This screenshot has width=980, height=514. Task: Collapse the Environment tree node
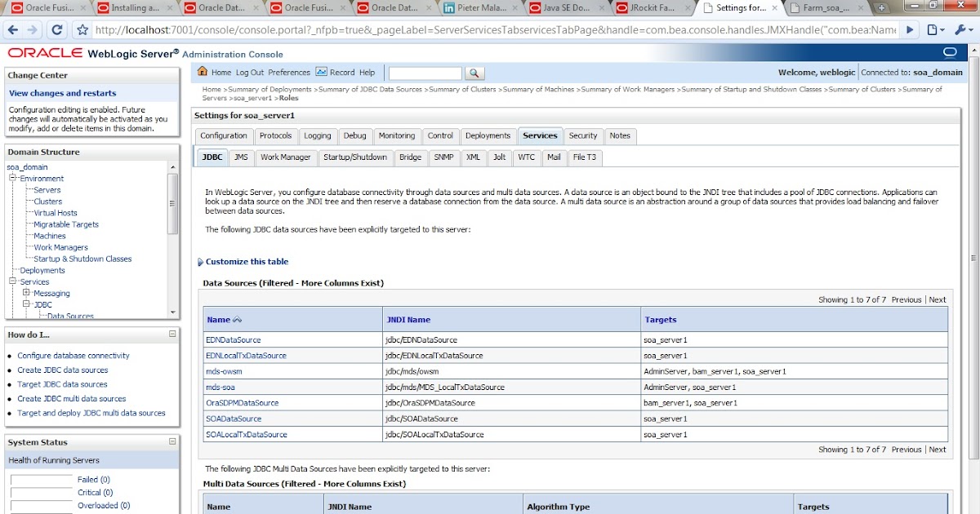pos(11,178)
